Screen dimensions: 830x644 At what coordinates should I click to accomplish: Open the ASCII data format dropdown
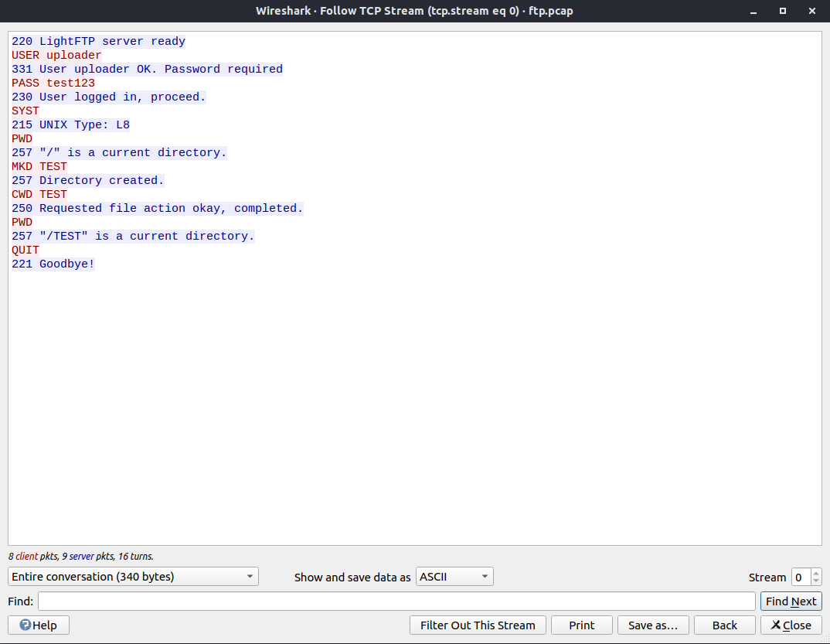click(x=454, y=576)
